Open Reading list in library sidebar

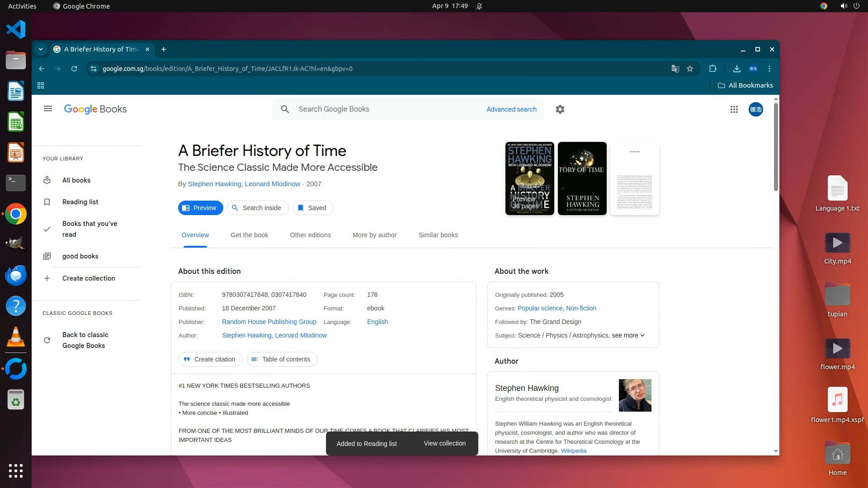tap(80, 202)
